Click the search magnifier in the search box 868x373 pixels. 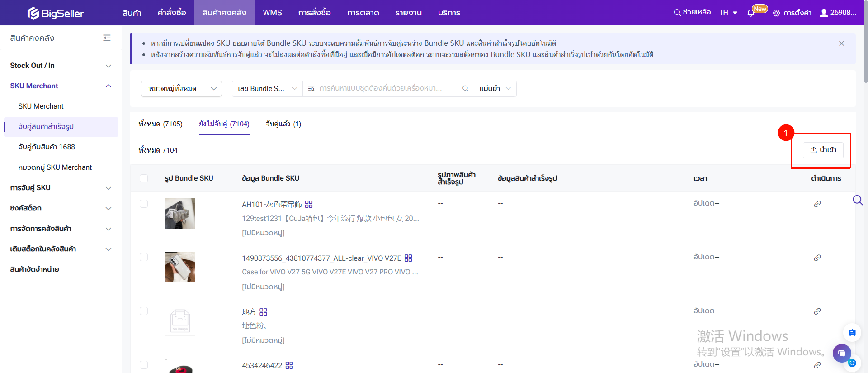(465, 89)
